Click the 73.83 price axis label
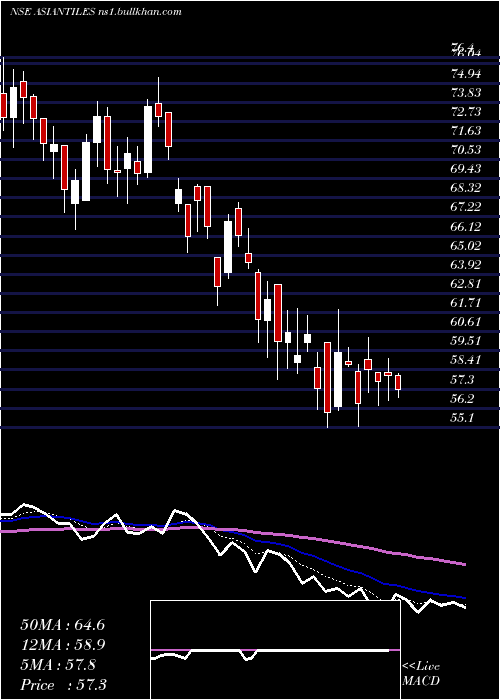This screenshot has width=500, height=700. click(x=466, y=93)
